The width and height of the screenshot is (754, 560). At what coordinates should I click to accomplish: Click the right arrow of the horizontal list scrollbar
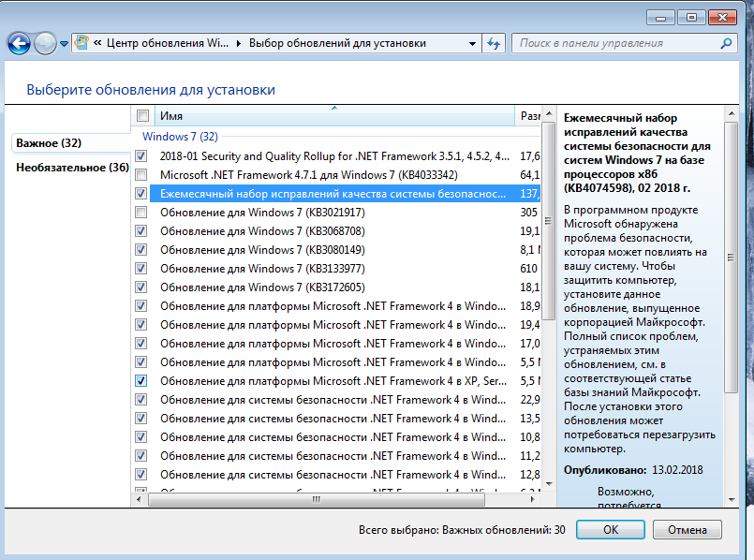[x=533, y=501]
